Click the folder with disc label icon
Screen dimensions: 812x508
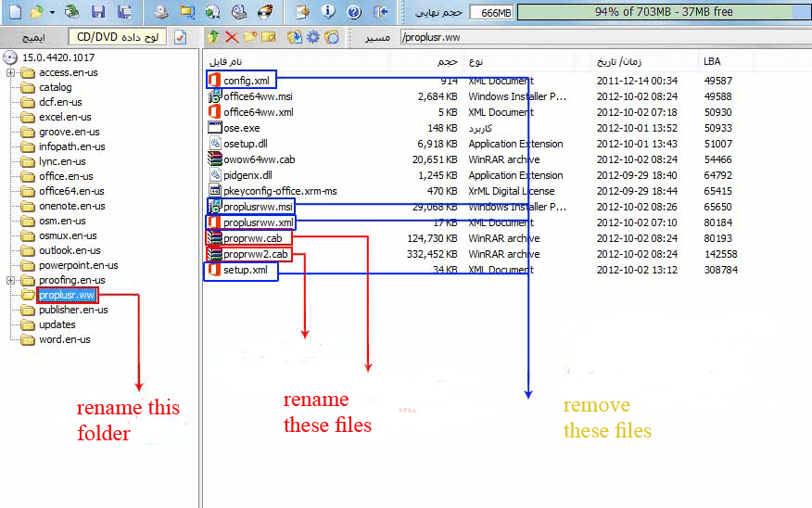pyautogui.click(x=332, y=37)
